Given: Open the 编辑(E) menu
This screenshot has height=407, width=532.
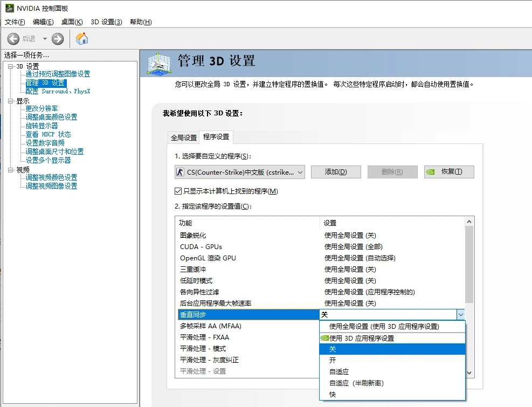Looking at the screenshot, I should 43,22.
